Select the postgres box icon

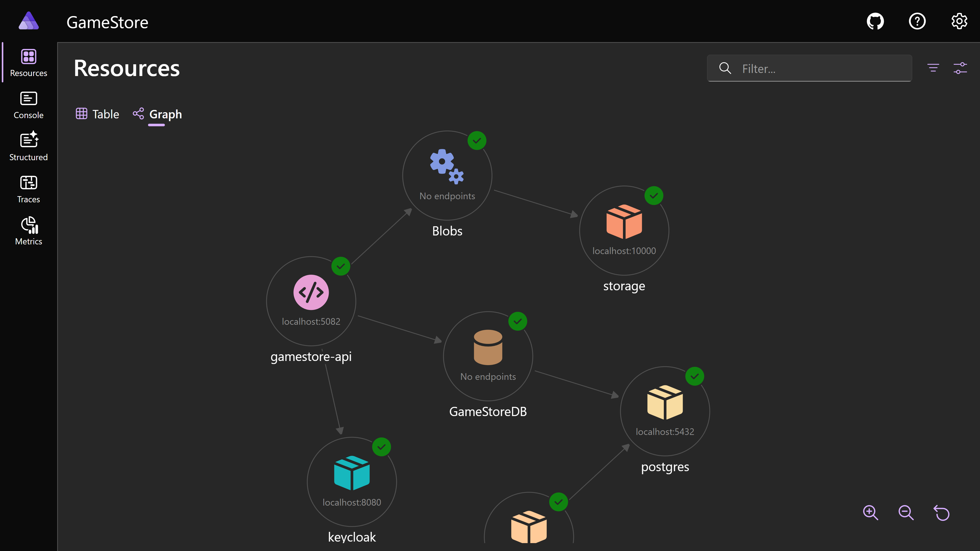pos(665,402)
